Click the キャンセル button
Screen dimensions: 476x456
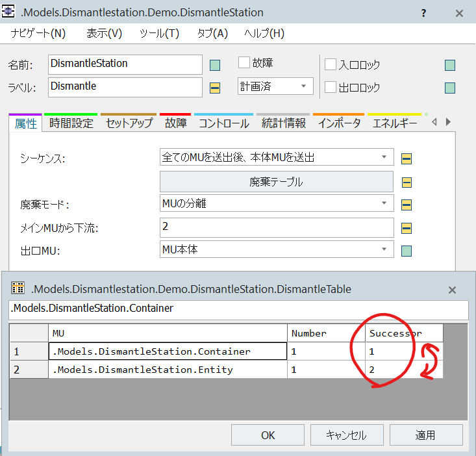(347, 435)
